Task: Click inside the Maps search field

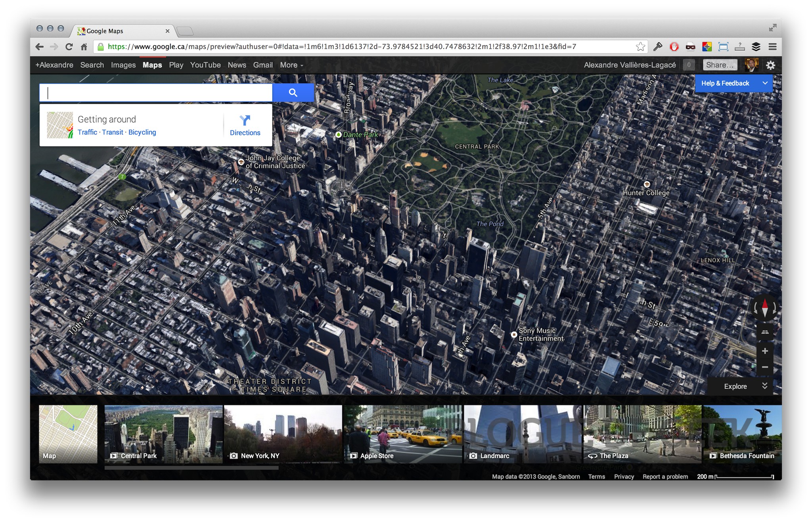Action: point(156,93)
